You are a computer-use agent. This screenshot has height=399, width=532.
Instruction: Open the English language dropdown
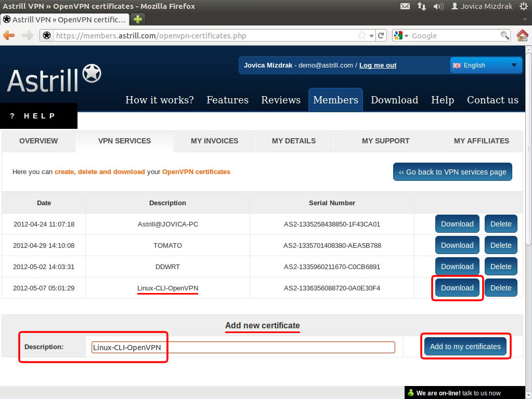[x=485, y=65]
